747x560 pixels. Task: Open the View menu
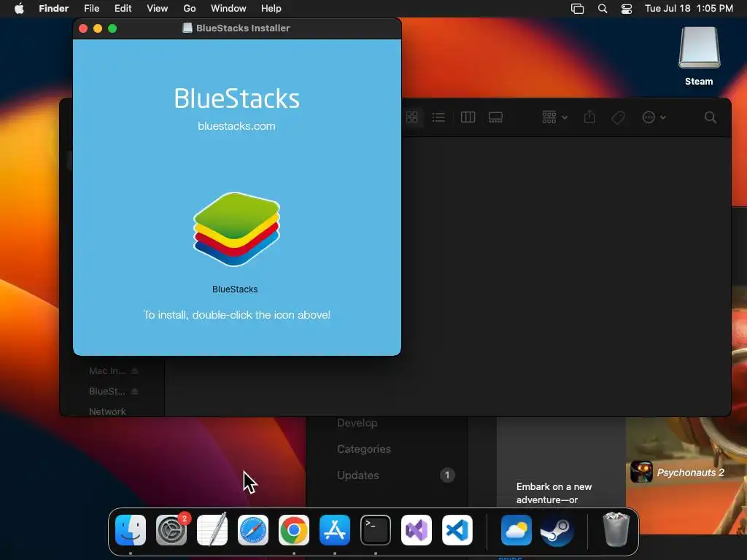click(x=158, y=9)
